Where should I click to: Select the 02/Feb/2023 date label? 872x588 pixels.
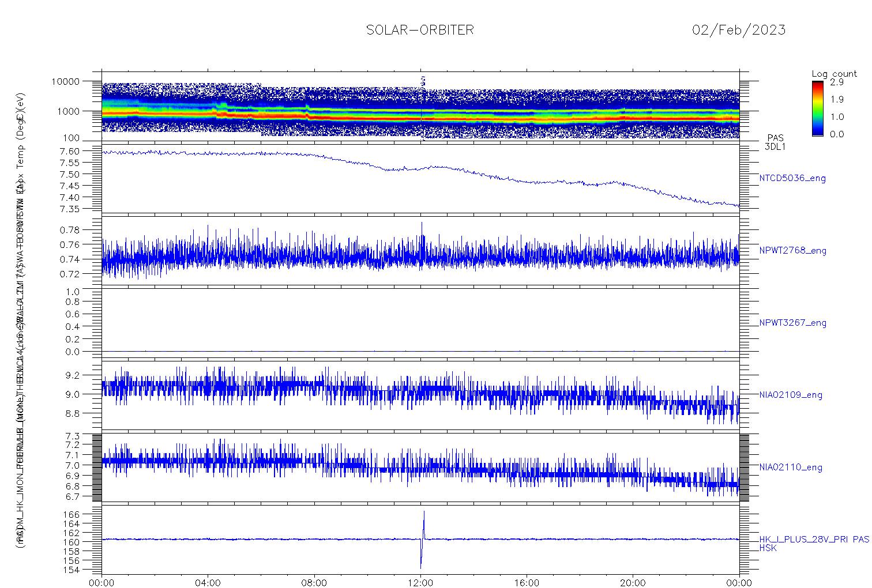[739, 30]
